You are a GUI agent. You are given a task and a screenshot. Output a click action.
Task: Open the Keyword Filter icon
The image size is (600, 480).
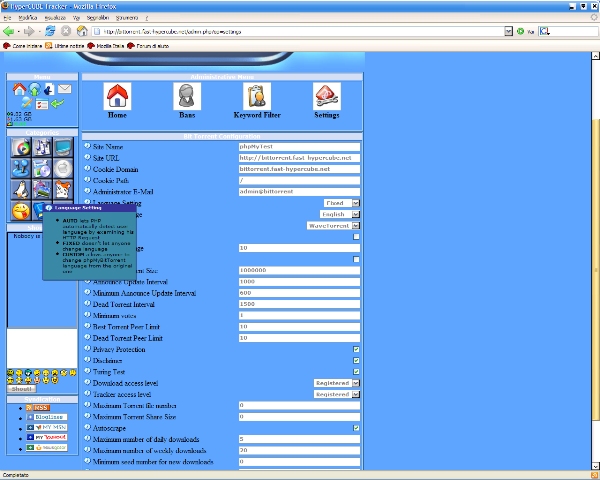258,97
